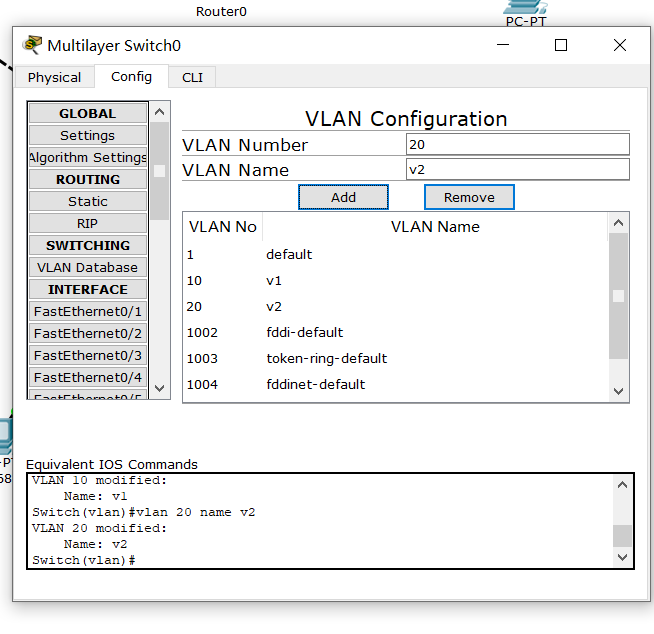Click the 'default' VLAN name cell
This screenshot has height=634, width=654.
289,254
